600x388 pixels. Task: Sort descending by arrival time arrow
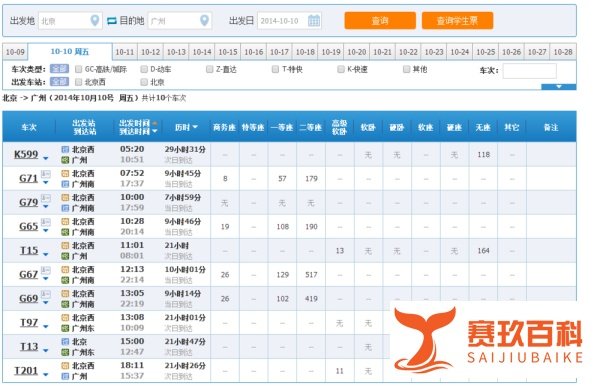(155, 131)
